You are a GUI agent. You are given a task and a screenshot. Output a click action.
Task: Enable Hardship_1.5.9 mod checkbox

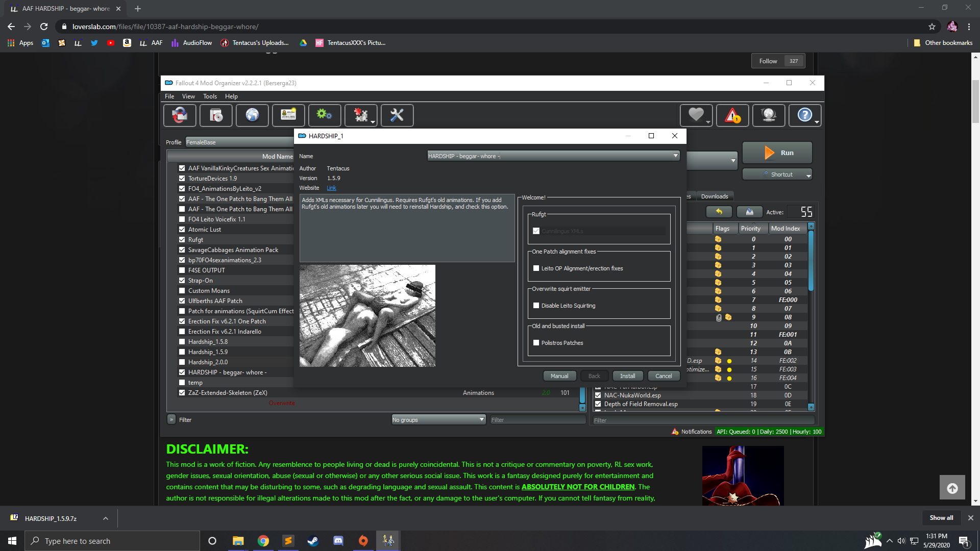click(x=182, y=352)
